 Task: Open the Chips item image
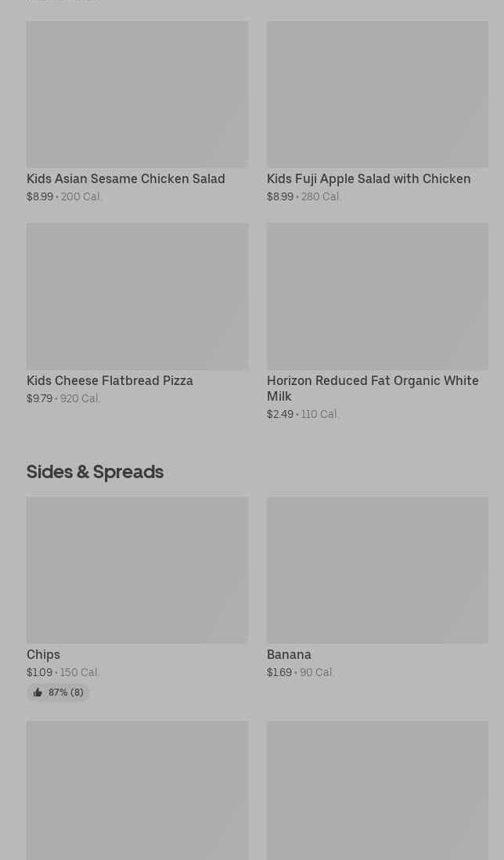137,570
